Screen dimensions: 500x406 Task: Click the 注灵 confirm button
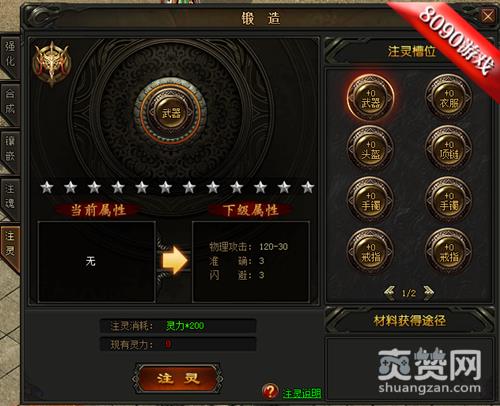[x=178, y=378]
